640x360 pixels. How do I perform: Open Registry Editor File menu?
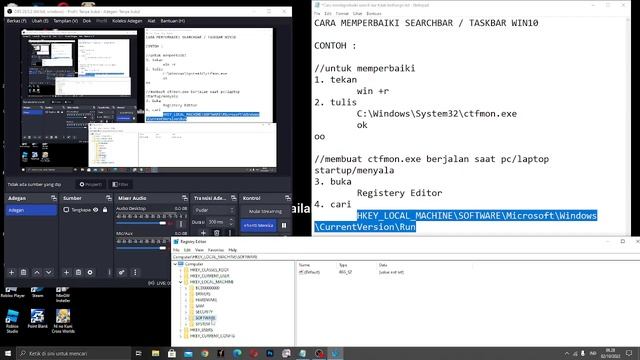(176, 250)
